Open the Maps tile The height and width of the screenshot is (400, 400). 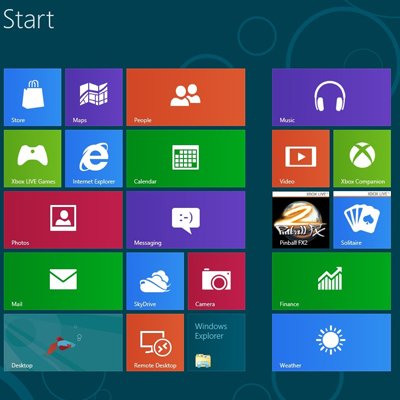click(94, 97)
